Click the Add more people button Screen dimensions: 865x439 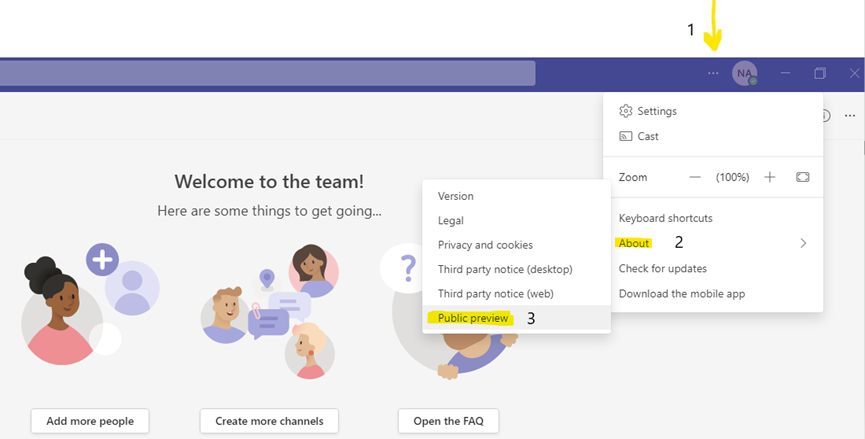click(x=90, y=421)
